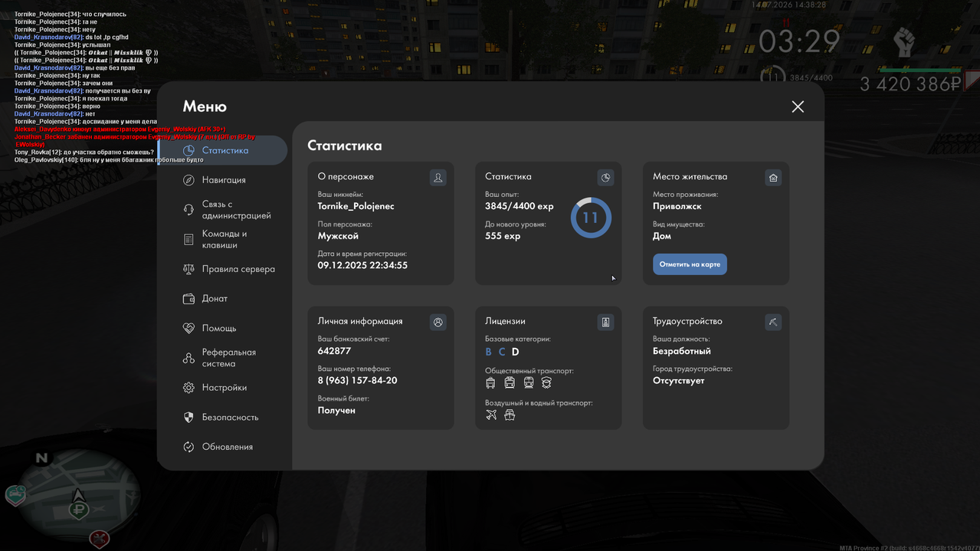Click the user circle icon on Личная информация card
This screenshot has width=980, height=551.
(438, 322)
